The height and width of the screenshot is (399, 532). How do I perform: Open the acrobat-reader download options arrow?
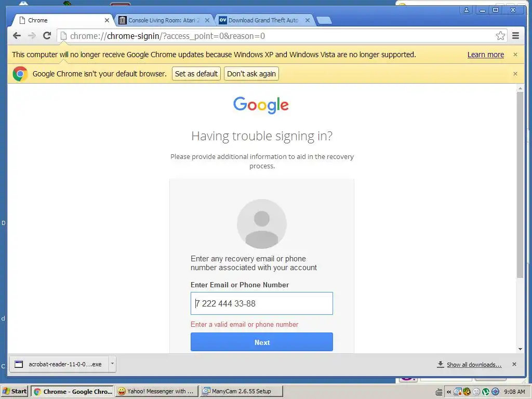point(112,364)
